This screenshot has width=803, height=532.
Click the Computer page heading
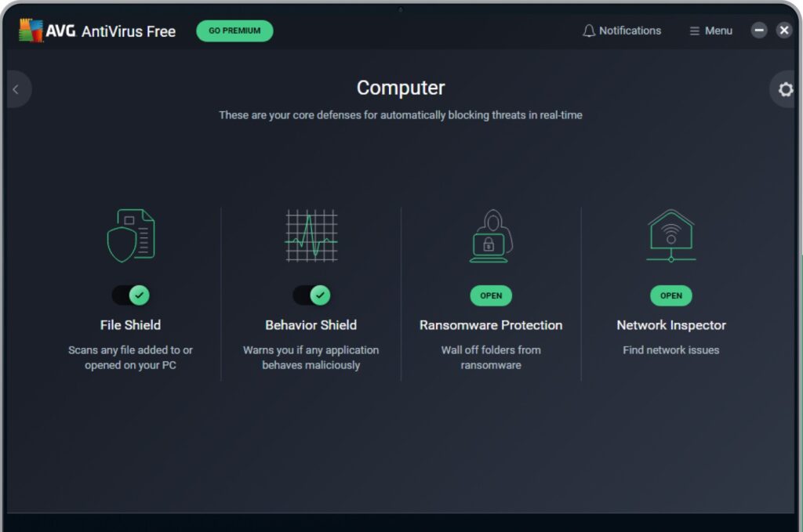click(401, 88)
